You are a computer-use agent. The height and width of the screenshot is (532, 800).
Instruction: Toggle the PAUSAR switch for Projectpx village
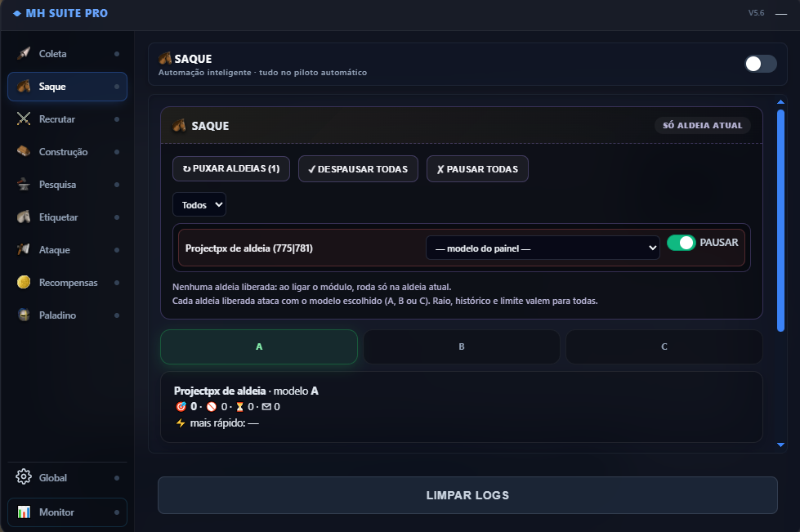[682, 243]
